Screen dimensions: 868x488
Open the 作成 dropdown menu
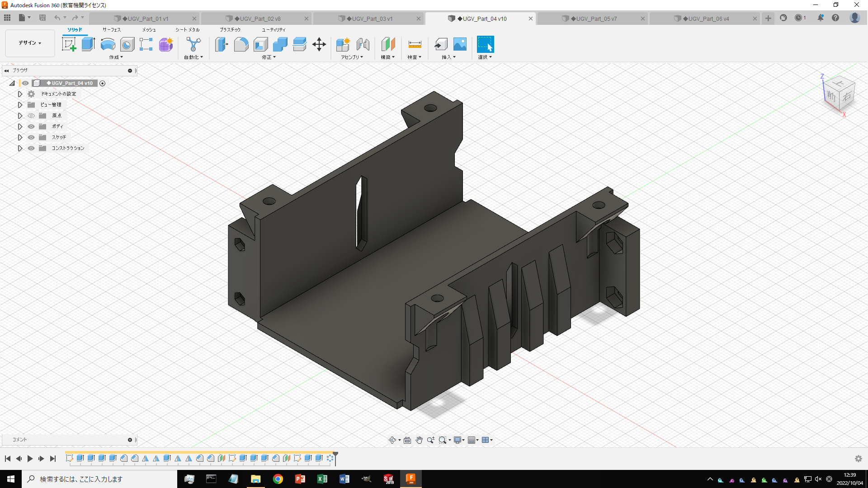[115, 57]
